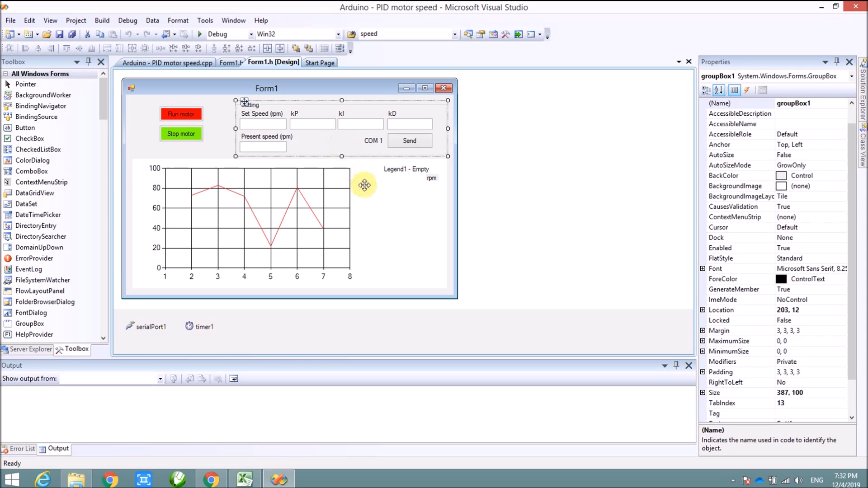Screen dimensions: 868x488
Task: Expand the Font property node
Action: (x=703, y=268)
